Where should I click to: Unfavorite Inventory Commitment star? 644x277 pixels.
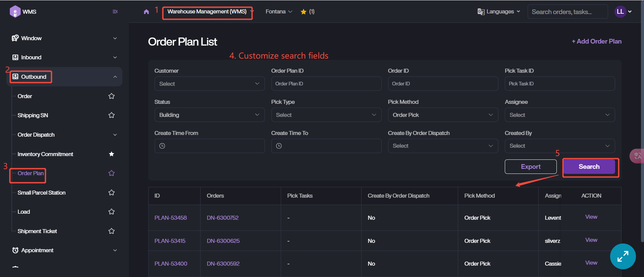[112, 154]
